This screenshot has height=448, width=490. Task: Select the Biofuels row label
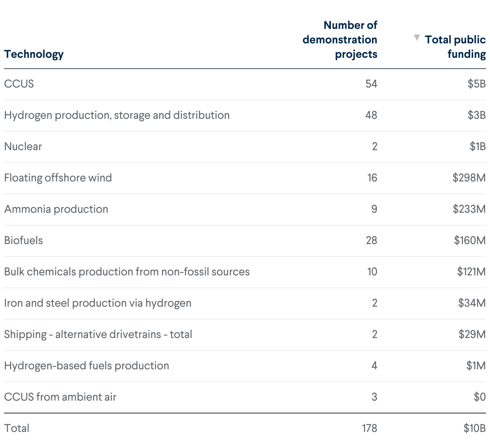click(23, 240)
